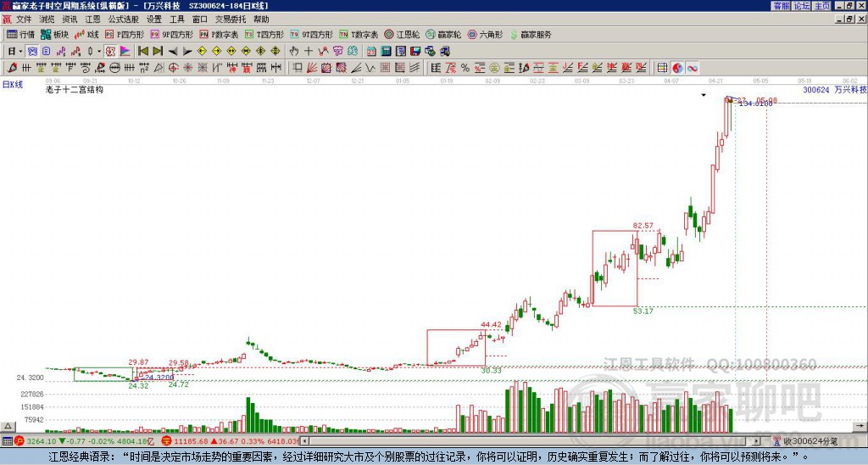Toggle the colored grid table icon
The image size is (868, 465).
(662, 68)
